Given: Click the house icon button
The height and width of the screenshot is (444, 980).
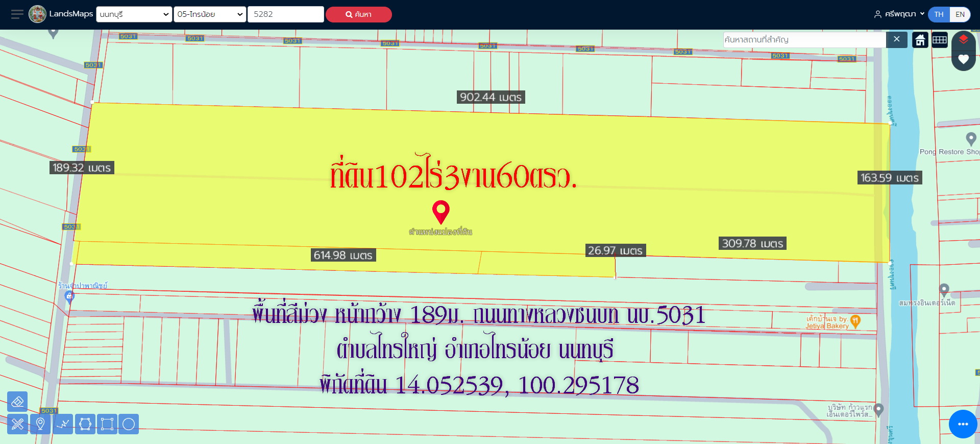Looking at the screenshot, I should click(x=920, y=40).
